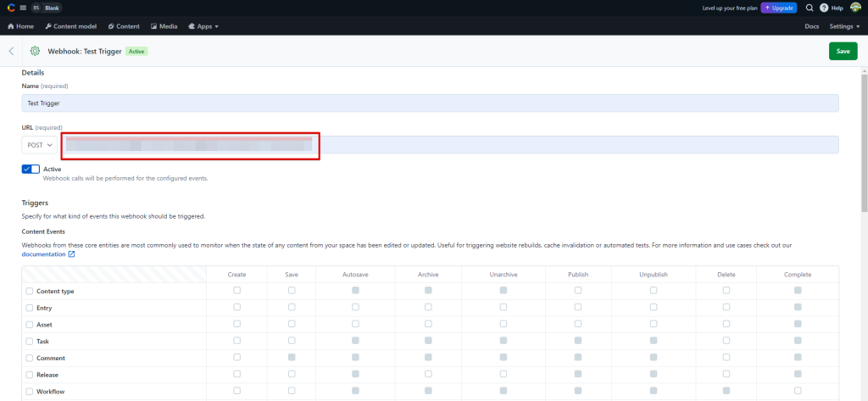This screenshot has width=868, height=401.
Task: Click the search magnifier icon
Action: pos(810,8)
